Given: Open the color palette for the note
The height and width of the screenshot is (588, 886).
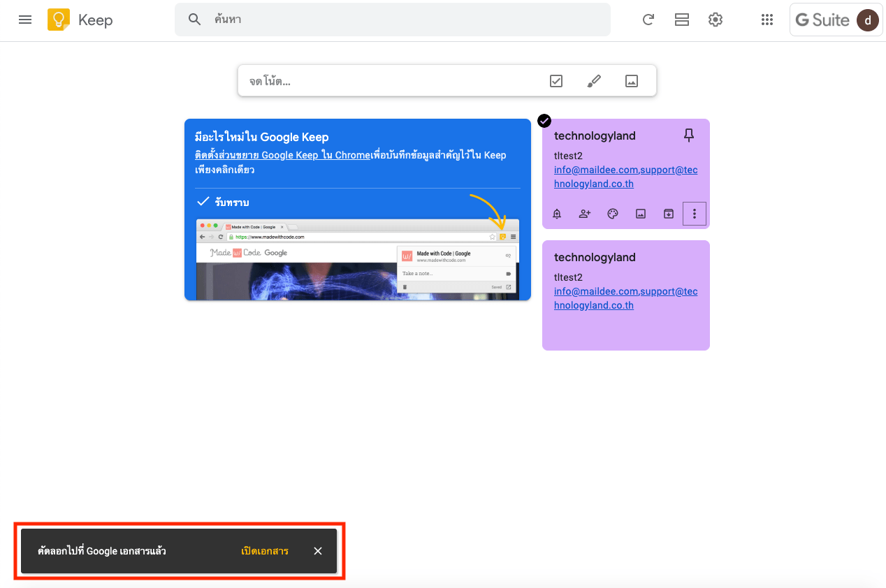Looking at the screenshot, I should point(613,214).
